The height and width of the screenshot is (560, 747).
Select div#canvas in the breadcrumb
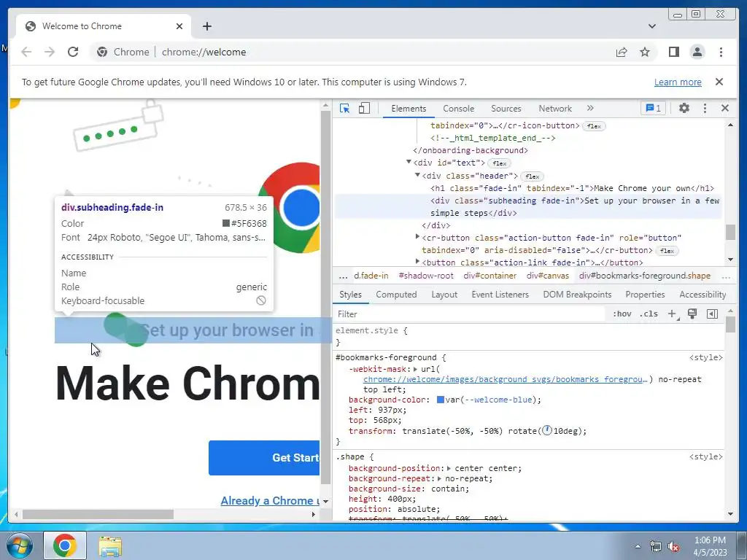point(548,276)
